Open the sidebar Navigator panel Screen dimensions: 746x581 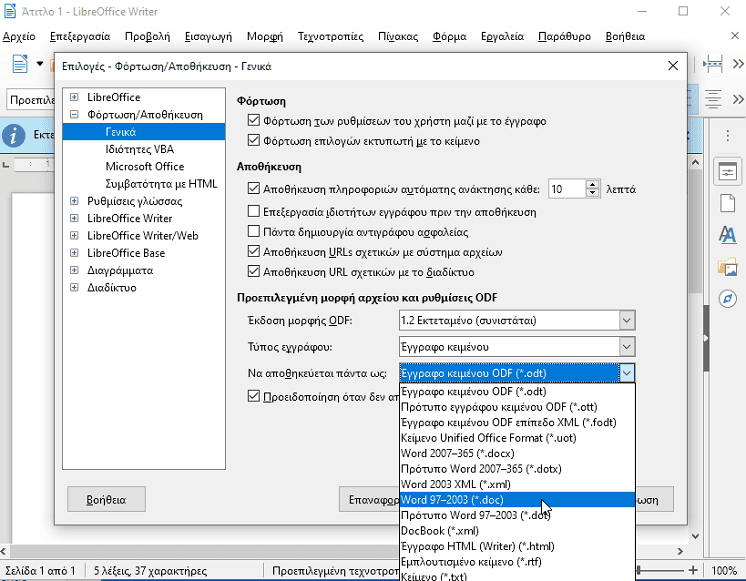(727, 300)
